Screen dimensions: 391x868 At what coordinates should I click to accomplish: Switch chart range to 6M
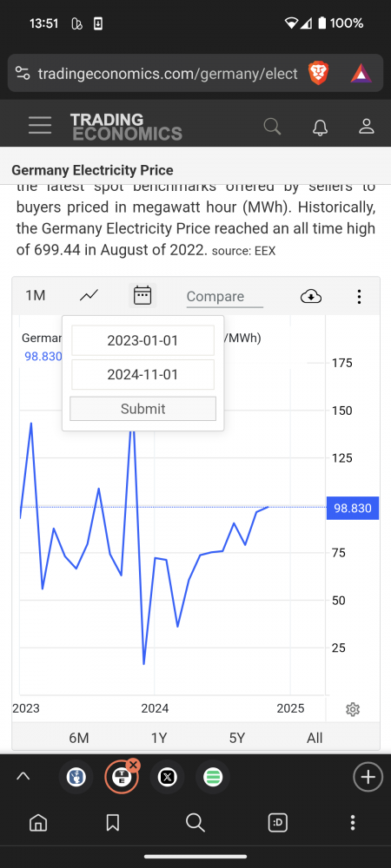79,738
